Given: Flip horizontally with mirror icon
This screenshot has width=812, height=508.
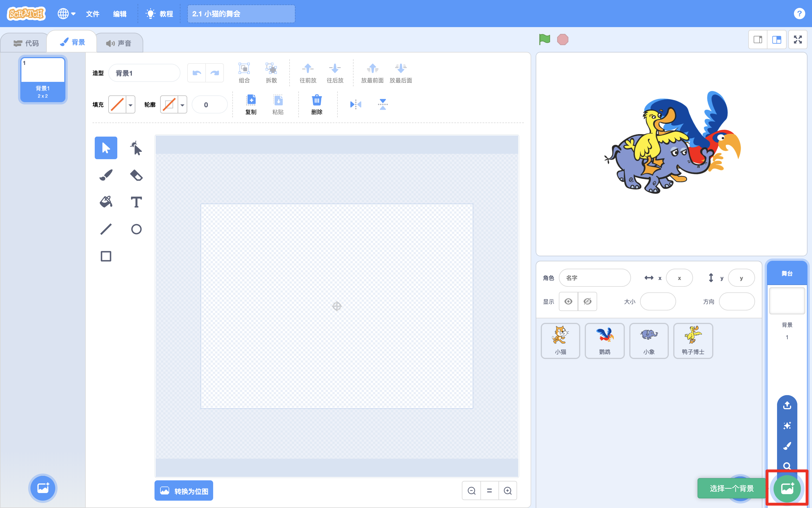Looking at the screenshot, I should 356,104.
